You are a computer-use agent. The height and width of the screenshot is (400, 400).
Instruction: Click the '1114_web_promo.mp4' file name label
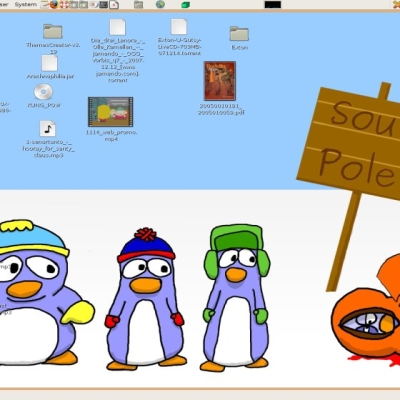(111, 135)
